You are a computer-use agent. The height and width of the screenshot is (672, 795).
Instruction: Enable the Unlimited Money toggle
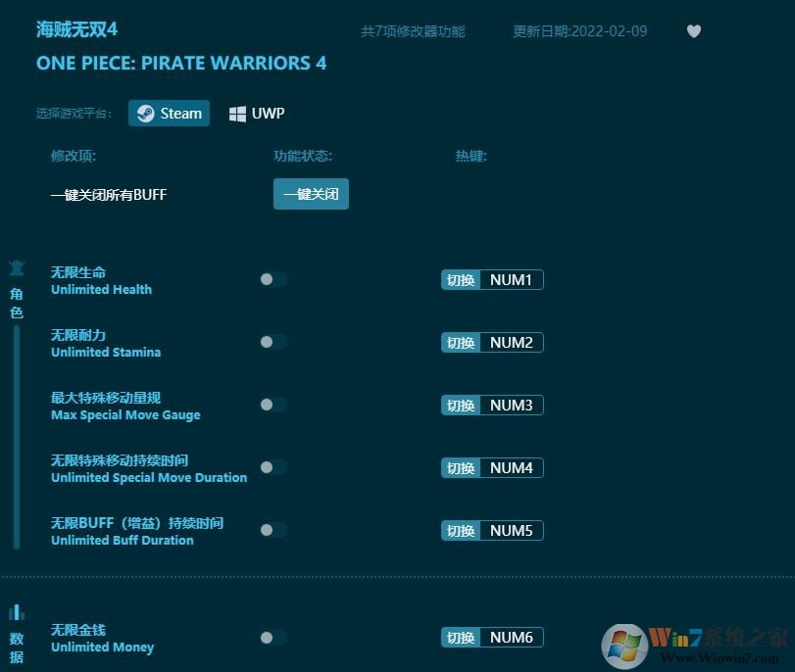(x=273, y=637)
